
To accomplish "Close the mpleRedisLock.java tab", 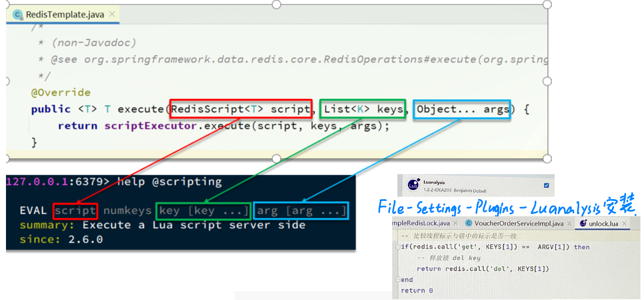I will tap(455, 223).
